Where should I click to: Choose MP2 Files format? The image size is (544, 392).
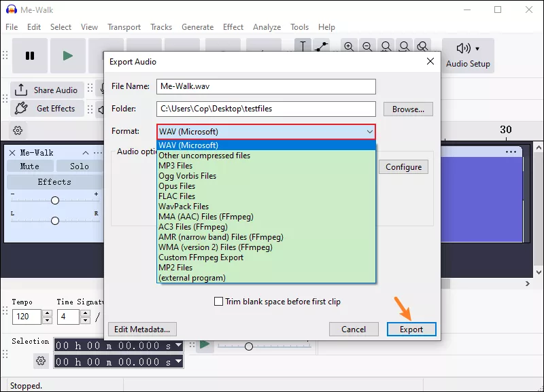point(266,268)
